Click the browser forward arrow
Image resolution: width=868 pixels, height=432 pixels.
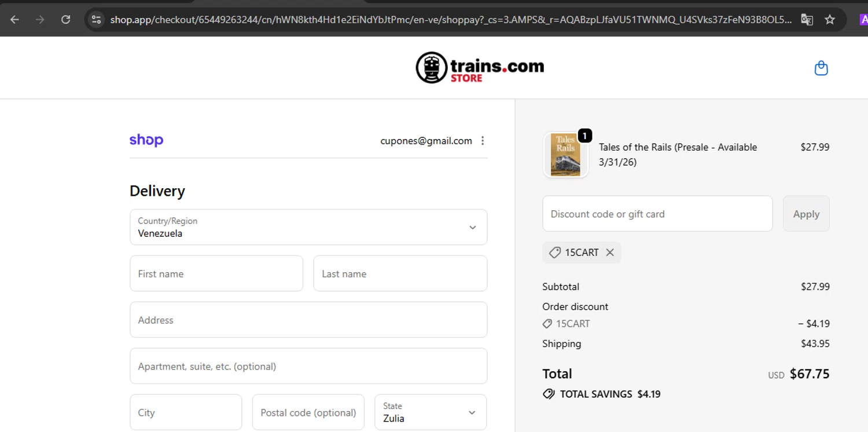point(40,20)
